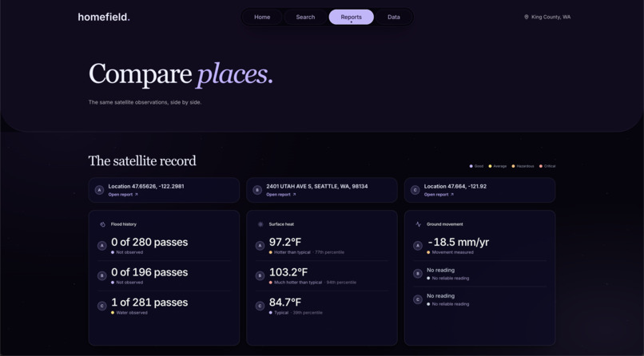The height and width of the screenshot is (356, 644).
Task: Click the Flood history heading
Action: click(124, 224)
